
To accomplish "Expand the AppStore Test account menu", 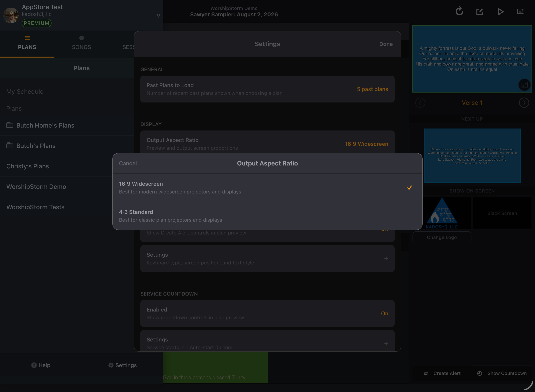I will click(158, 16).
